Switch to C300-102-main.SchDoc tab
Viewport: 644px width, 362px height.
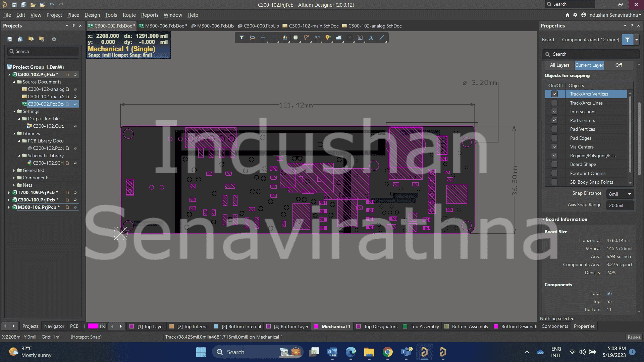click(311, 26)
